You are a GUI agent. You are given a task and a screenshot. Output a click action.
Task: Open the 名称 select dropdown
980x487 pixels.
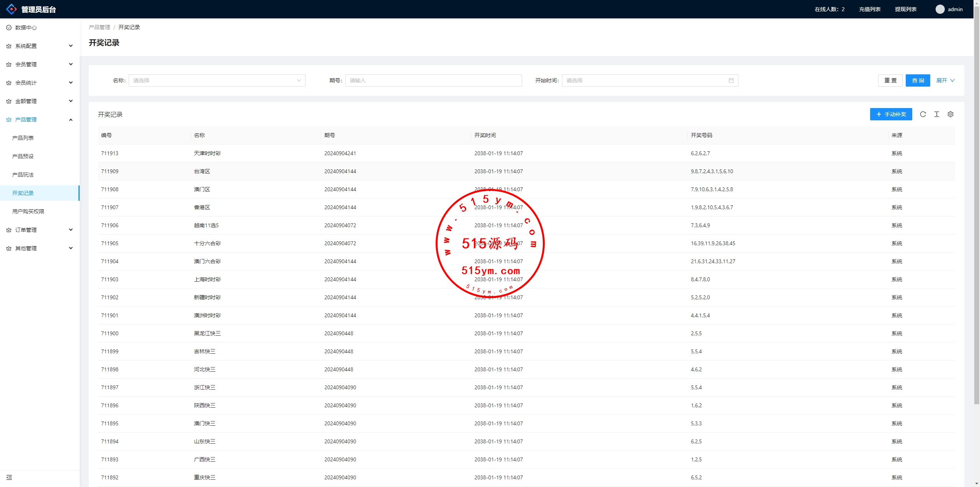(217, 80)
